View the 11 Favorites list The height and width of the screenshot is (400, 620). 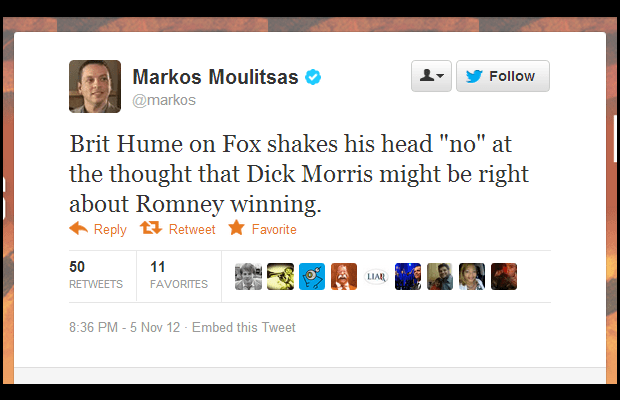[179, 275]
